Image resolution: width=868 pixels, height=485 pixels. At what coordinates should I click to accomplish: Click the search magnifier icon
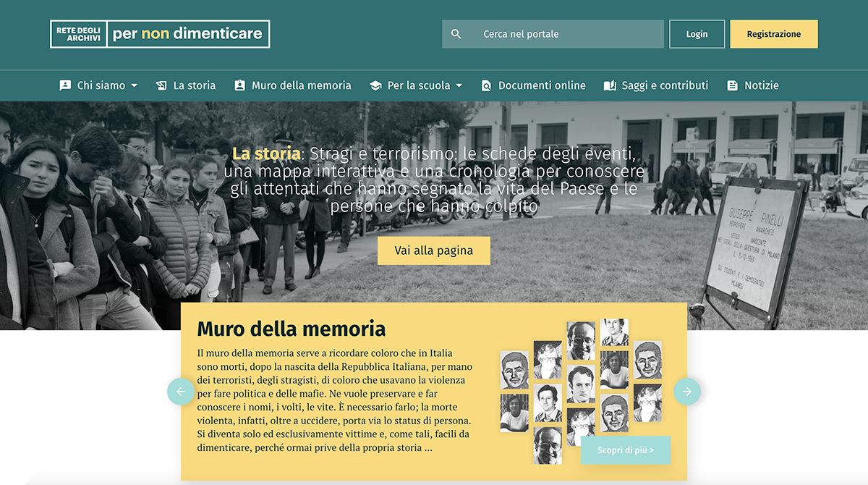(456, 34)
